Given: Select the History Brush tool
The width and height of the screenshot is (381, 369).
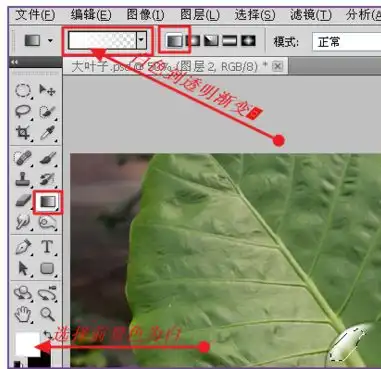Looking at the screenshot, I should coord(47,179).
